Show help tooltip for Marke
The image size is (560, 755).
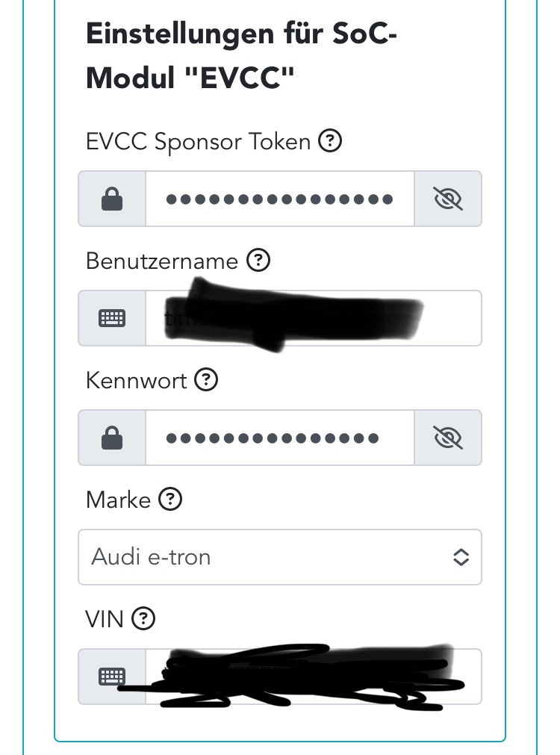[x=171, y=499]
